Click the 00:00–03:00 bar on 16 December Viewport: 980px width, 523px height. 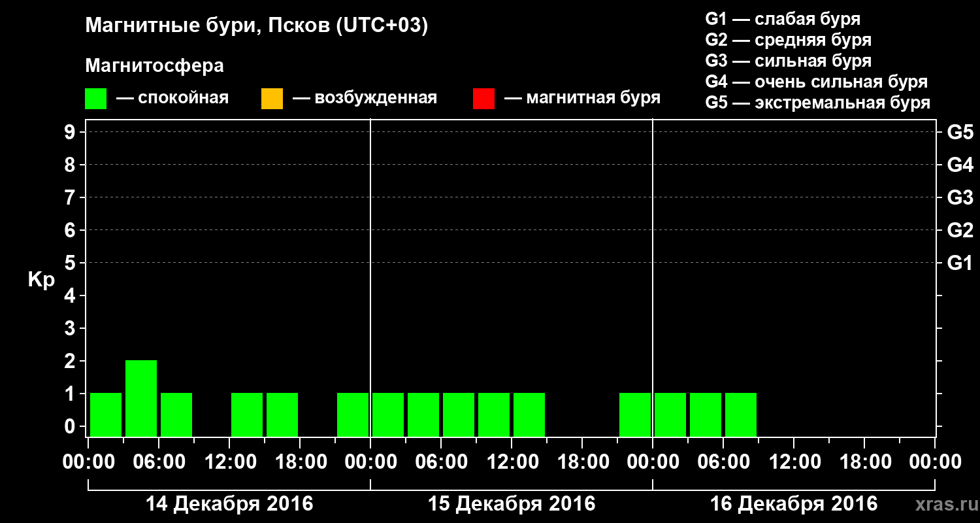tap(670, 414)
